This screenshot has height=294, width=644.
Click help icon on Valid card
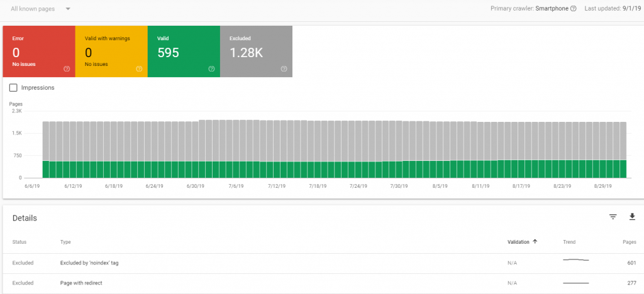[x=211, y=69]
